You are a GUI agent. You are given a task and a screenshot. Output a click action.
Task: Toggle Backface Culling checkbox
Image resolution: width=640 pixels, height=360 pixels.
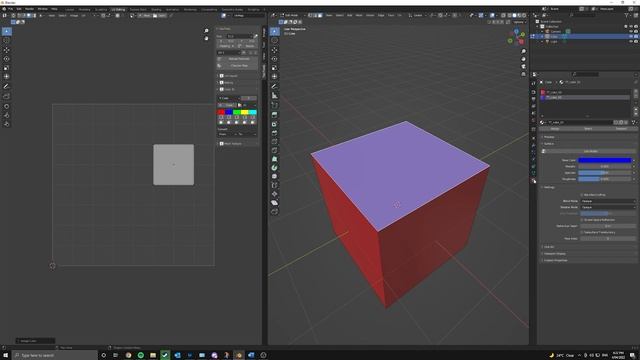(x=582, y=195)
